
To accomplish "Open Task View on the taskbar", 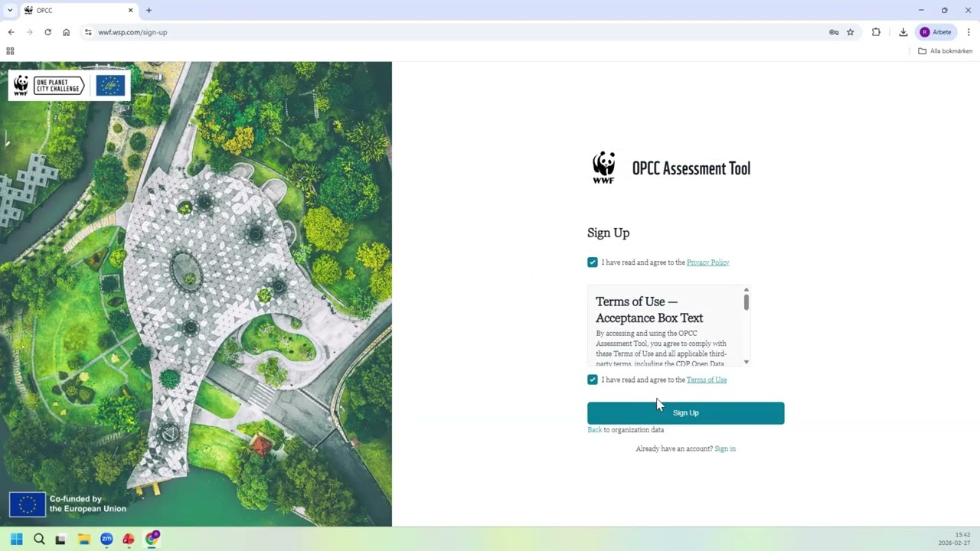I will (x=60, y=539).
